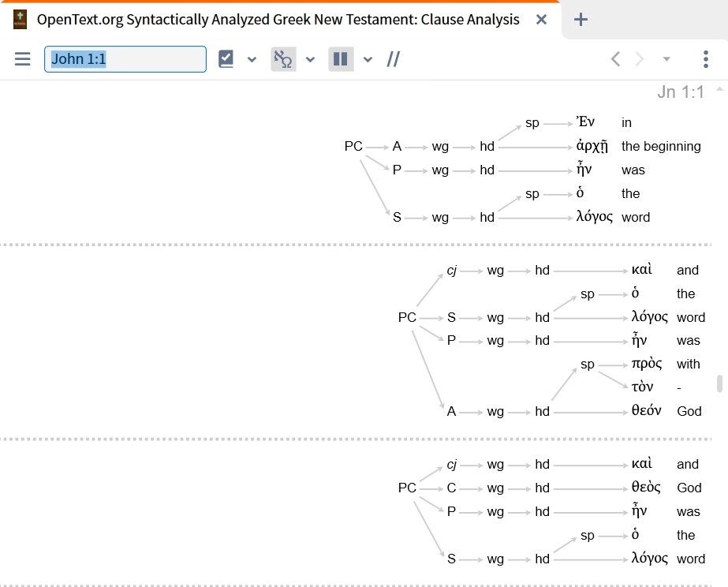
Task: Click the C node in third clause
Action: [451, 488]
